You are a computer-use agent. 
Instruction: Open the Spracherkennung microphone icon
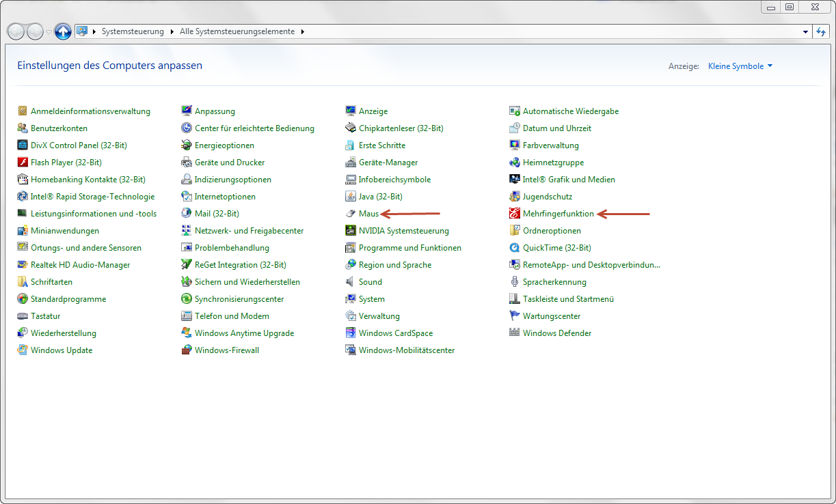(x=515, y=282)
